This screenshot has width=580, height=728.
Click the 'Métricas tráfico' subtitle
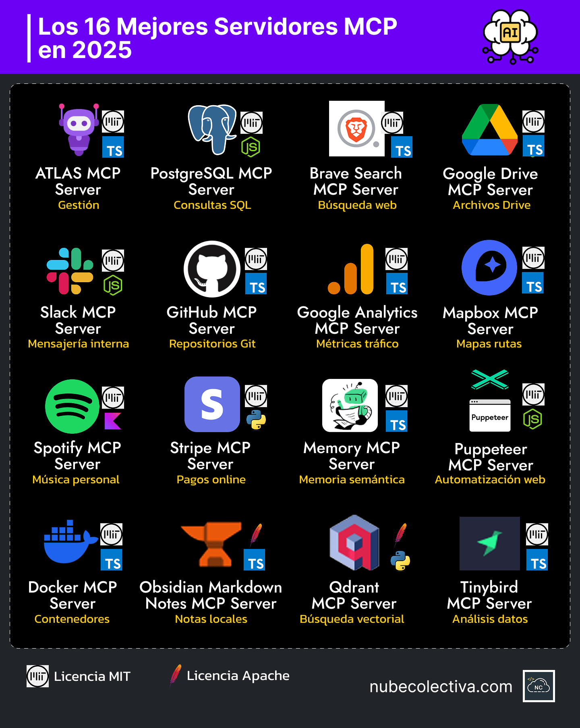pyautogui.click(x=357, y=344)
